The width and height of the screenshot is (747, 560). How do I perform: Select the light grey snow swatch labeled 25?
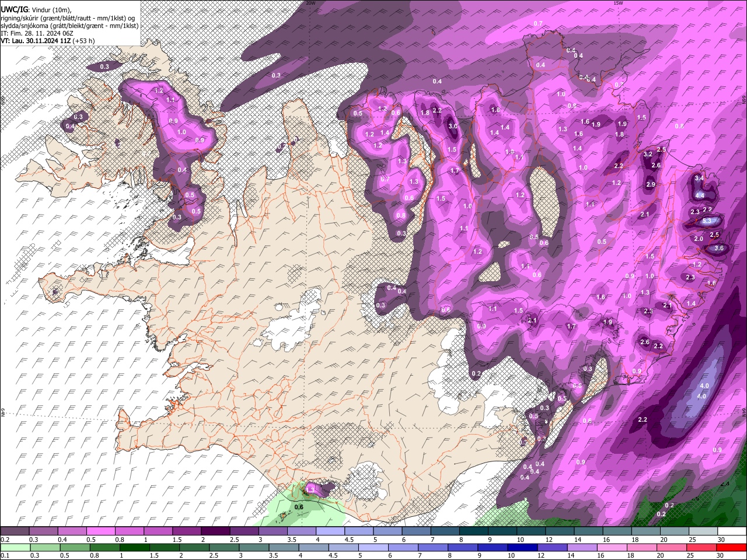point(703,531)
